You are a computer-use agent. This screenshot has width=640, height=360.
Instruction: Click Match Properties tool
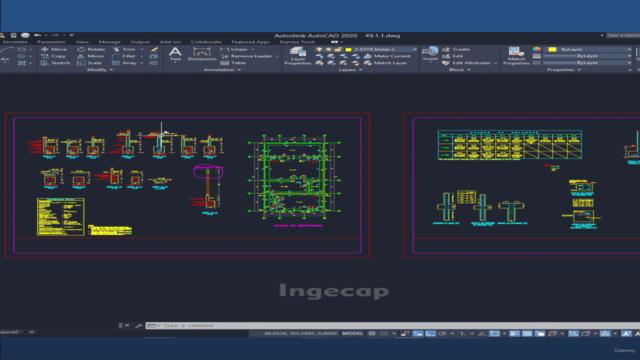(516, 56)
